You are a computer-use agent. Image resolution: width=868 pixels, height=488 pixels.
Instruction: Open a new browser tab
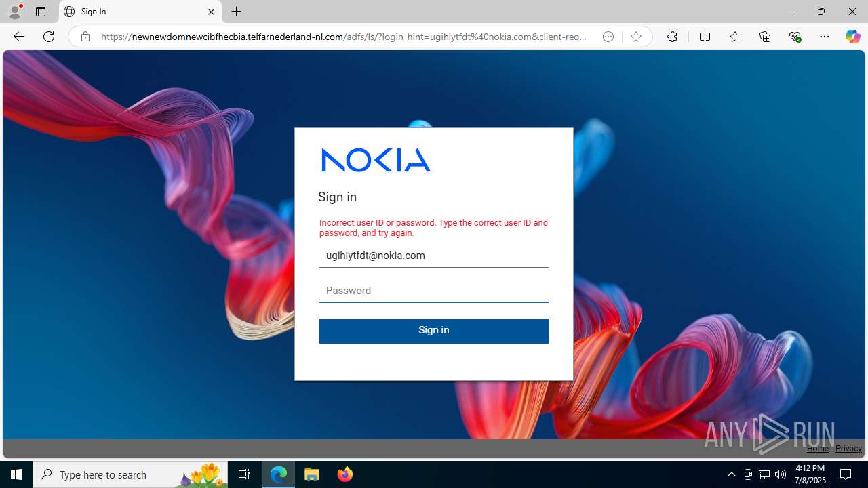tap(236, 12)
